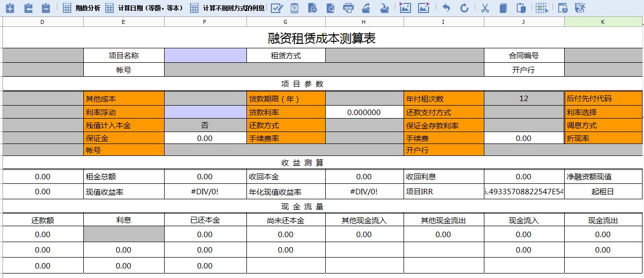This screenshot has width=644, height=278.
Task: Click the 项目IRR label cell
Action: [x=443, y=191]
